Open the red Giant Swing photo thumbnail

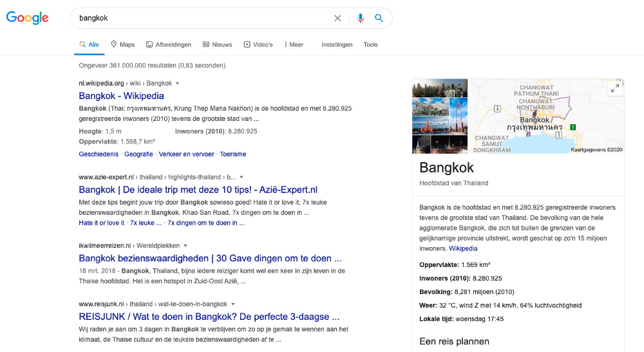pos(459,116)
